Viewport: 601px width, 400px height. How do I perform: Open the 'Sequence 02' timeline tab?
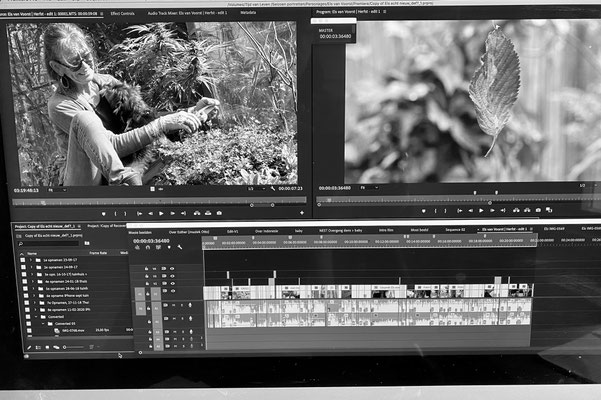coord(455,230)
